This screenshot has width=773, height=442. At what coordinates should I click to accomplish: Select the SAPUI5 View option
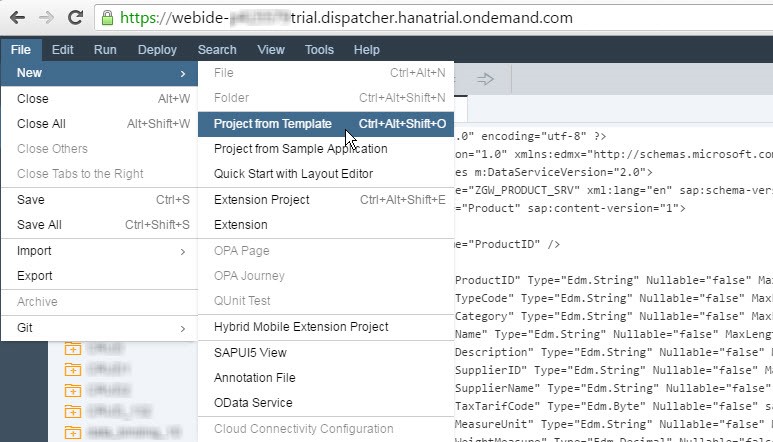(250, 353)
